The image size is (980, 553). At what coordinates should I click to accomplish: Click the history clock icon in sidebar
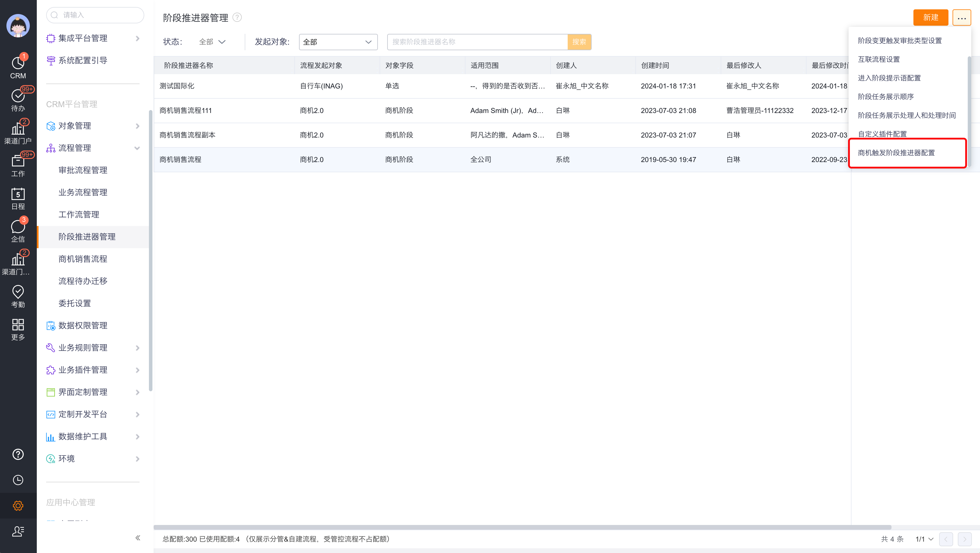tap(18, 480)
